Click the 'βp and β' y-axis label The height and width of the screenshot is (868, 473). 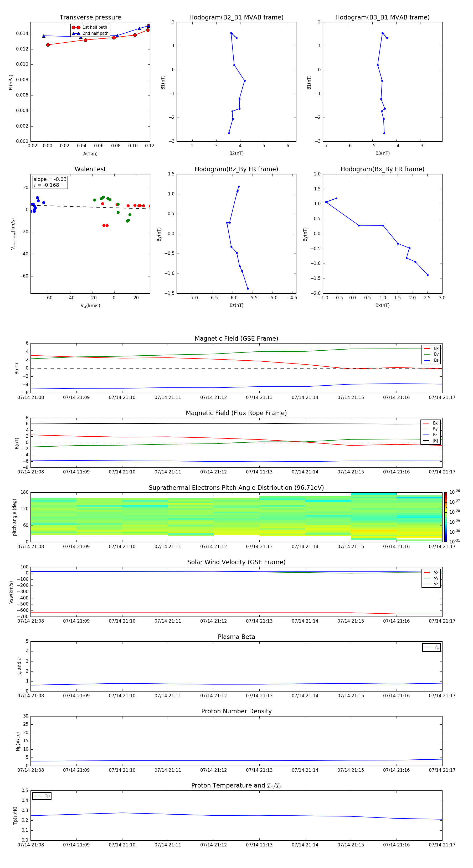click(19, 666)
